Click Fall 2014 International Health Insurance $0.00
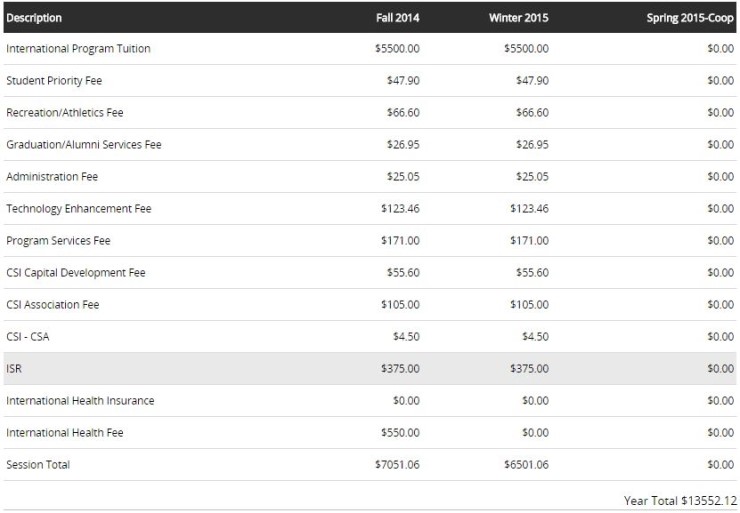This screenshot has height=513, width=740. click(x=406, y=401)
